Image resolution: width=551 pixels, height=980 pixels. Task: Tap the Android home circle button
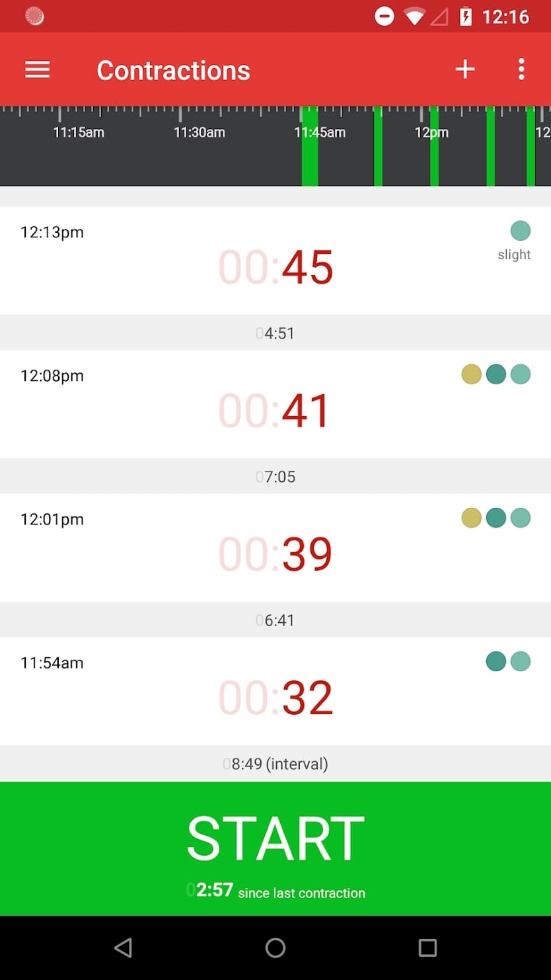pos(275,948)
